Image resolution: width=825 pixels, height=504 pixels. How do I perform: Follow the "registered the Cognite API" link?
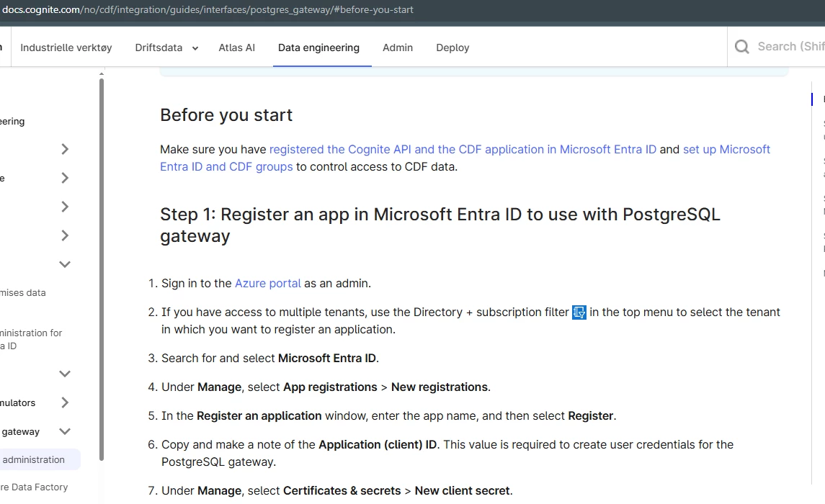pos(463,150)
